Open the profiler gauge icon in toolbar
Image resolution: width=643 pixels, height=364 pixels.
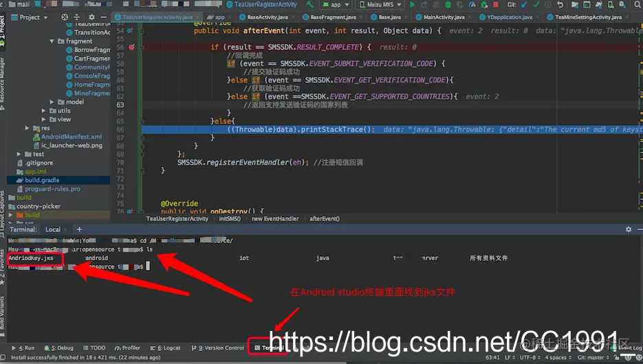point(472,5)
